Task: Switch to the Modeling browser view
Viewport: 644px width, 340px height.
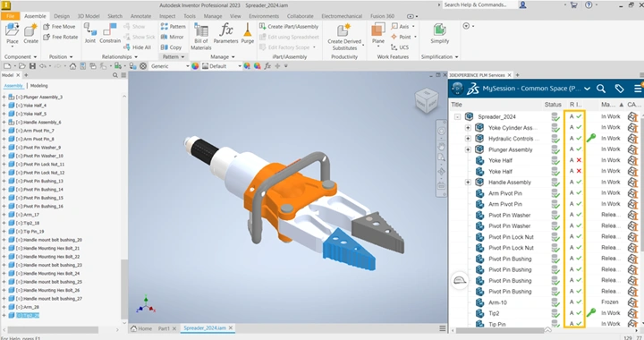Action: pyautogui.click(x=39, y=86)
